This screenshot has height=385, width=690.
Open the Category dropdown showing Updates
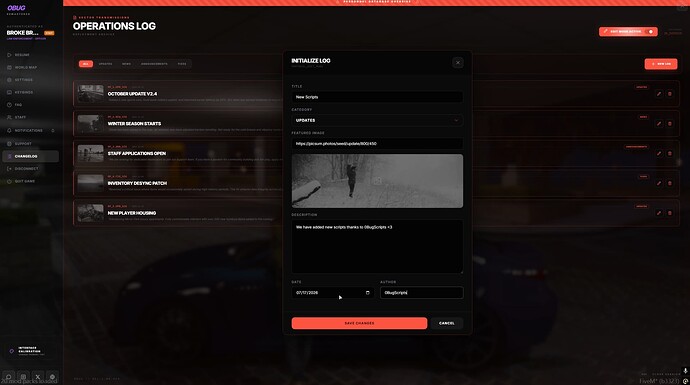tap(377, 120)
